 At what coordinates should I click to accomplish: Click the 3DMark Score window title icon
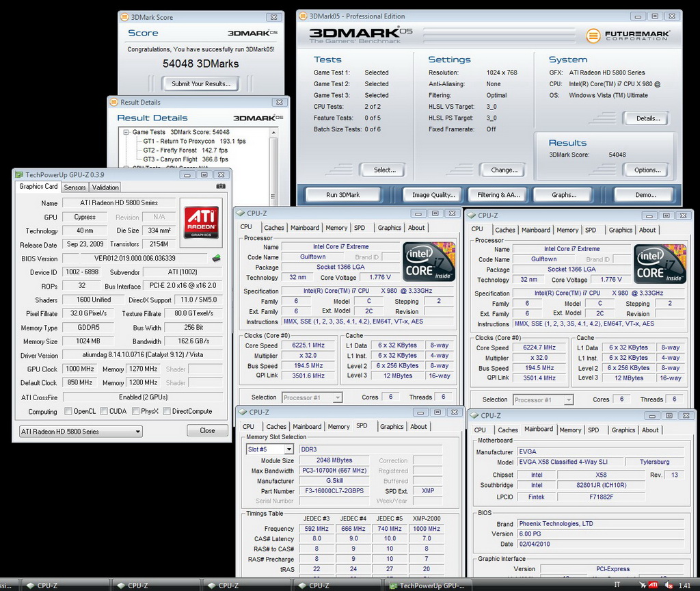(125, 17)
